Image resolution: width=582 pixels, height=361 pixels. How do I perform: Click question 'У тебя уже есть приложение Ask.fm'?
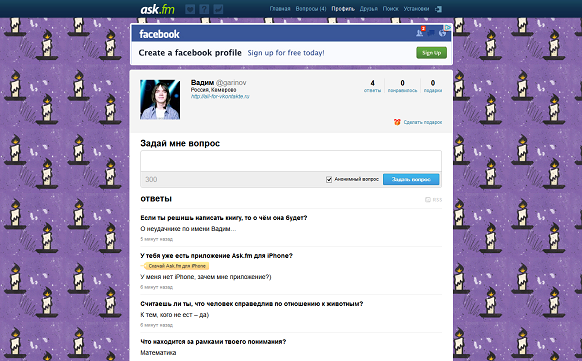click(x=216, y=256)
